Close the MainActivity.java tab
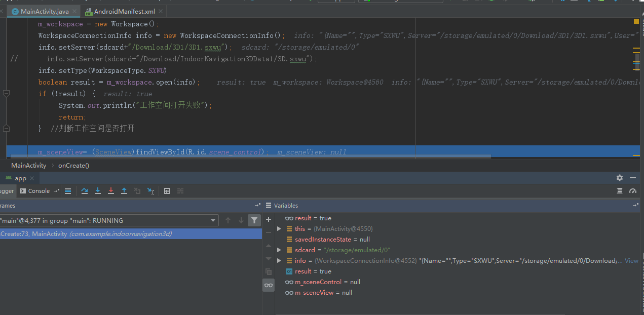This screenshot has width=644, height=315. coord(74,12)
